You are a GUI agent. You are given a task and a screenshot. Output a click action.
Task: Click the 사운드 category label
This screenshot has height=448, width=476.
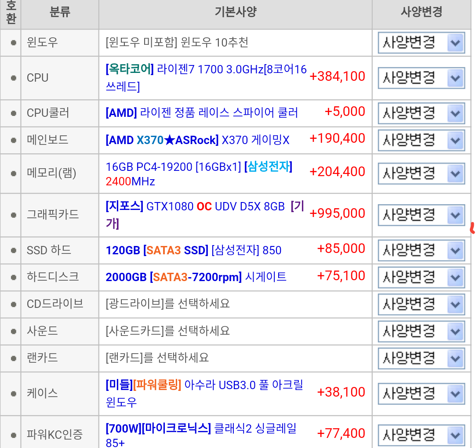[x=42, y=331]
